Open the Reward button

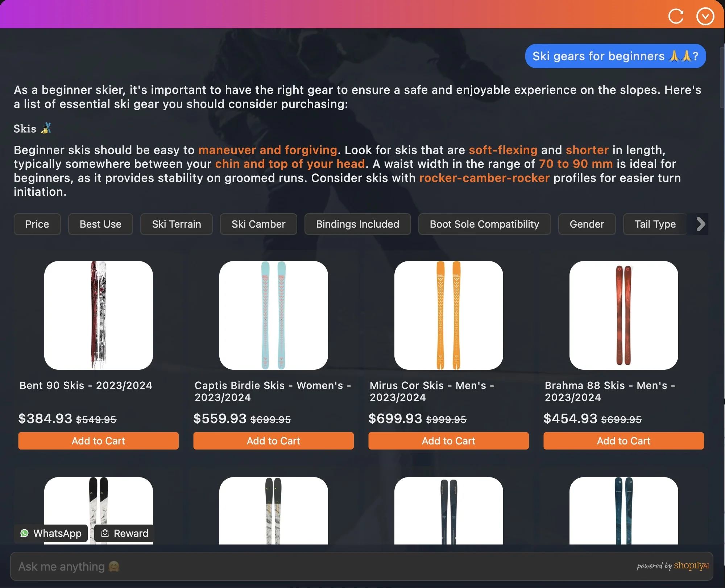pos(124,533)
